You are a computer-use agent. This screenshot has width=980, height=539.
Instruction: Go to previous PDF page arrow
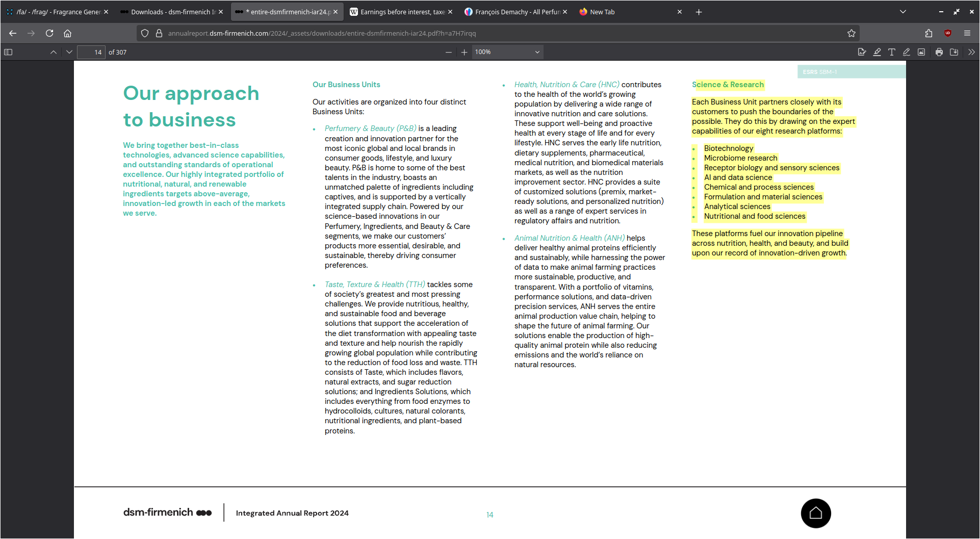(54, 52)
